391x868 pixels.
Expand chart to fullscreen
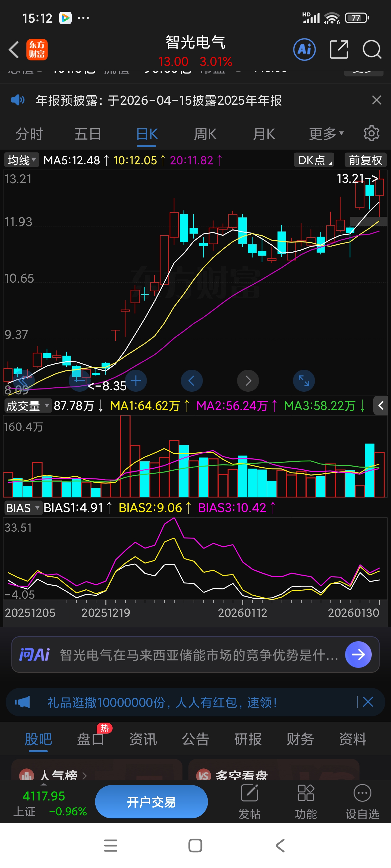[x=304, y=381]
